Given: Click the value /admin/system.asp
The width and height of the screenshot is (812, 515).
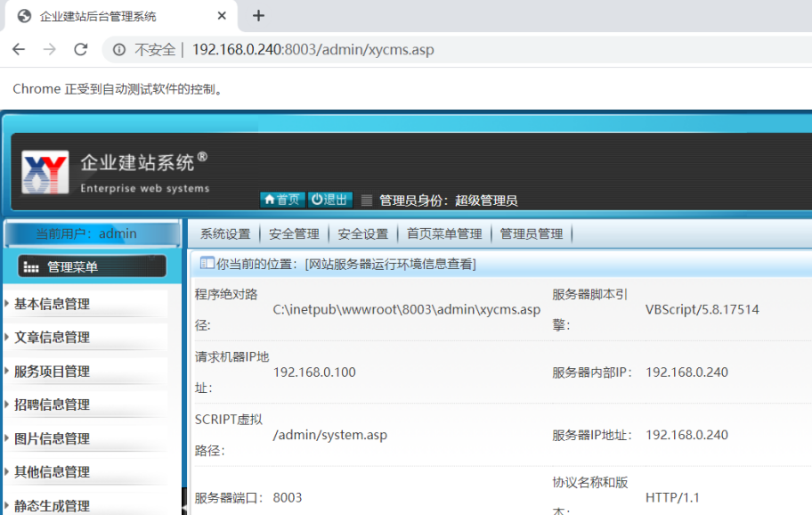Looking at the screenshot, I should click(x=329, y=435).
